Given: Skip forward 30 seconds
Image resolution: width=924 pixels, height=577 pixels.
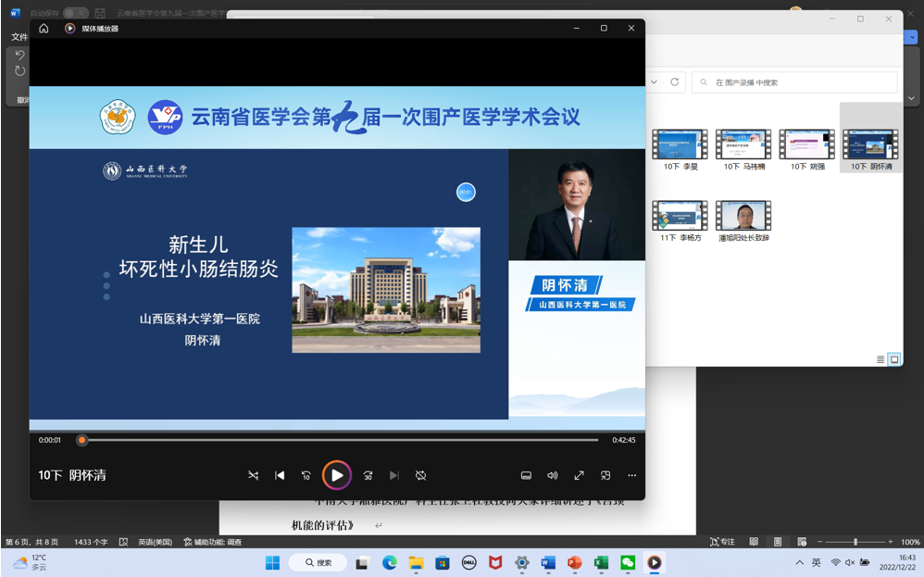Looking at the screenshot, I should click(368, 475).
